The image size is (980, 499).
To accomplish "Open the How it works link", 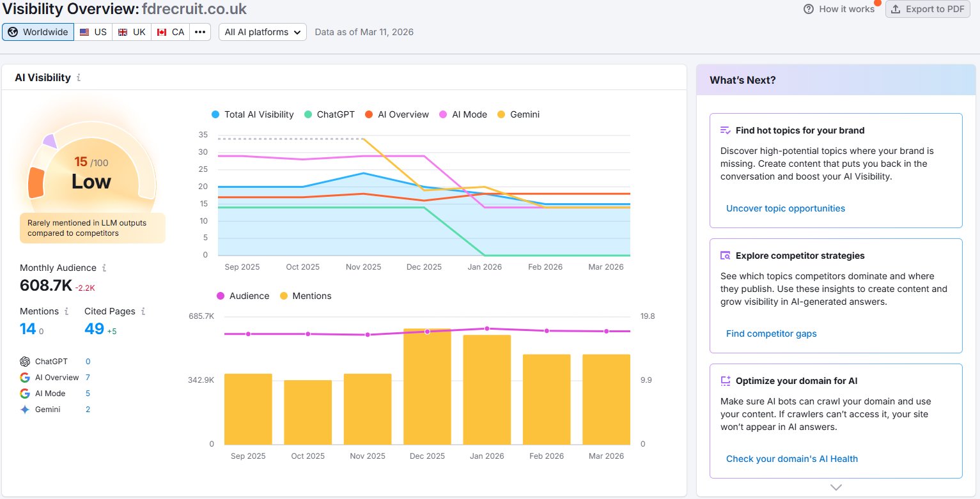I will [839, 9].
